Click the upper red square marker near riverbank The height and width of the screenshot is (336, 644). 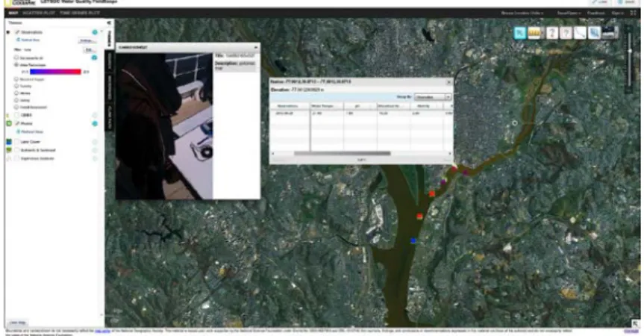431,193
